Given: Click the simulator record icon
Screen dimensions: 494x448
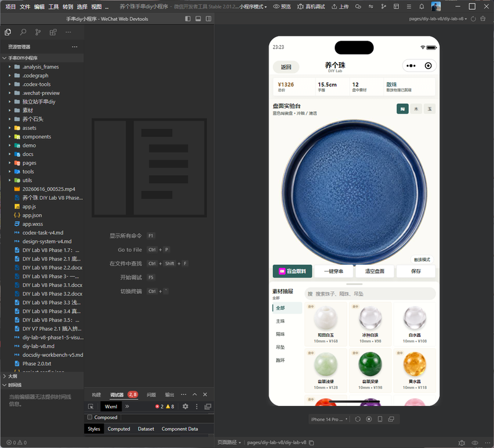Looking at the screenshot, I should (x=369, y=419).
